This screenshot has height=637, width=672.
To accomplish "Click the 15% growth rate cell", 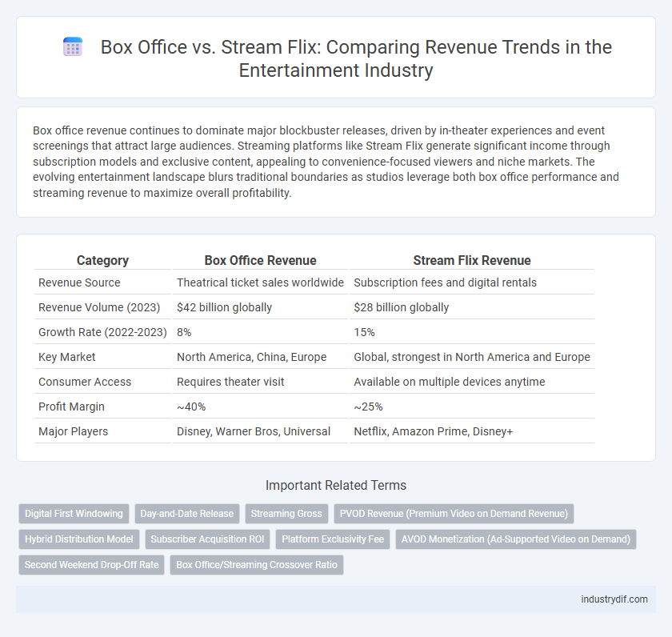I will pos(472,332).
